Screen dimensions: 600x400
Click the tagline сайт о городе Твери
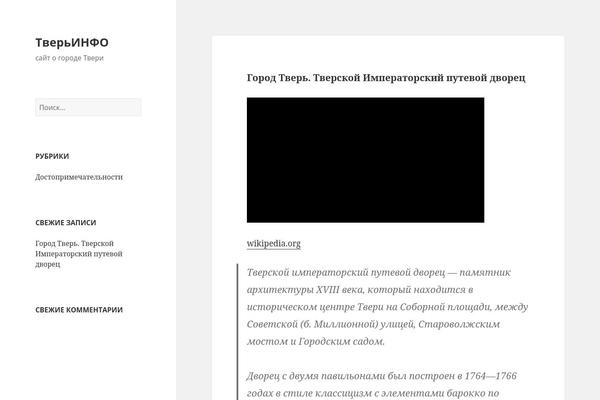click(x=69, y=58)
